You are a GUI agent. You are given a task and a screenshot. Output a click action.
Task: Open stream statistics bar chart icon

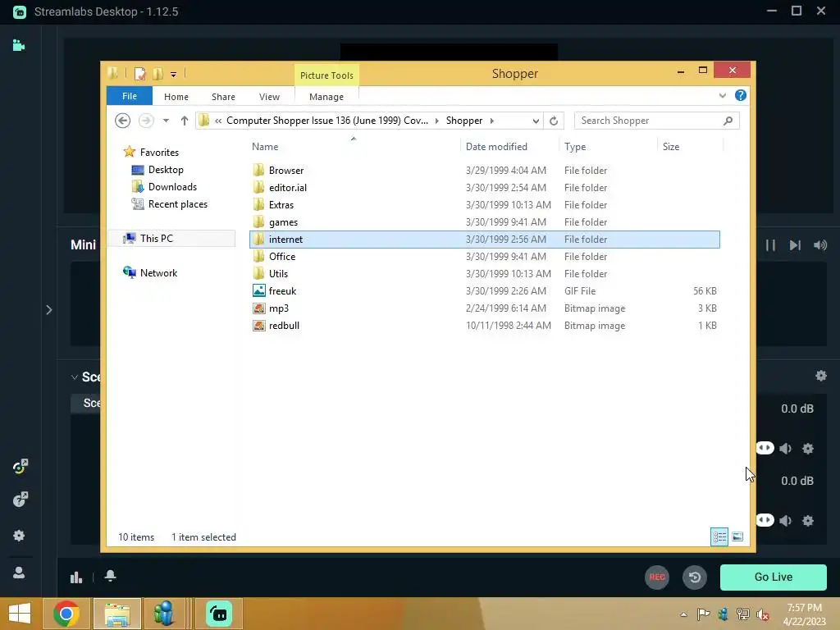point(76,577)
